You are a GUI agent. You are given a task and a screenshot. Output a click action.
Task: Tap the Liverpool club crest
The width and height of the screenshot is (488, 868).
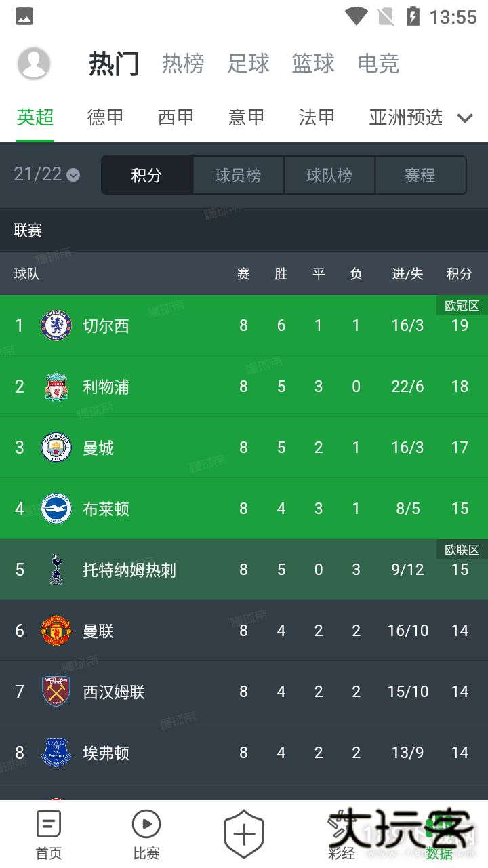(56, 387)
